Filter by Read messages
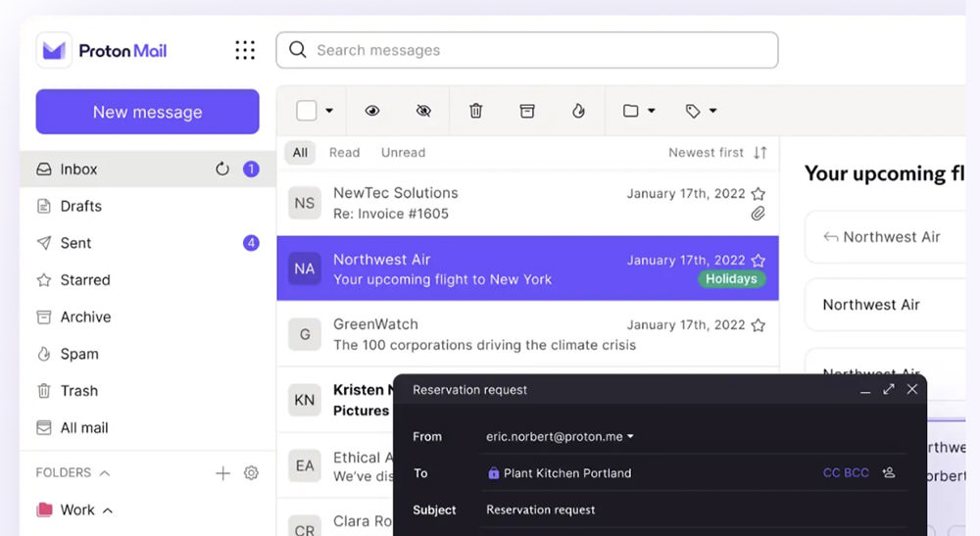980x536 pixels. click(x=344, y=153)
